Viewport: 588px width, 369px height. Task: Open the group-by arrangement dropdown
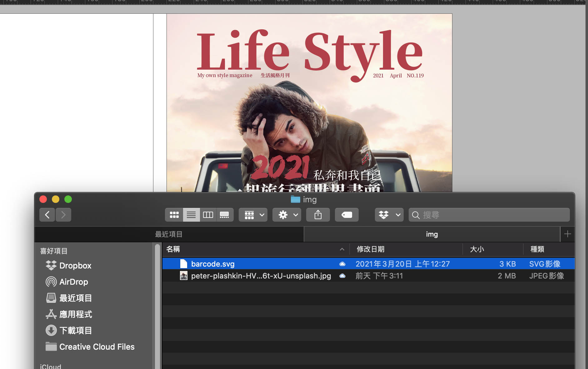coord(253,215)
